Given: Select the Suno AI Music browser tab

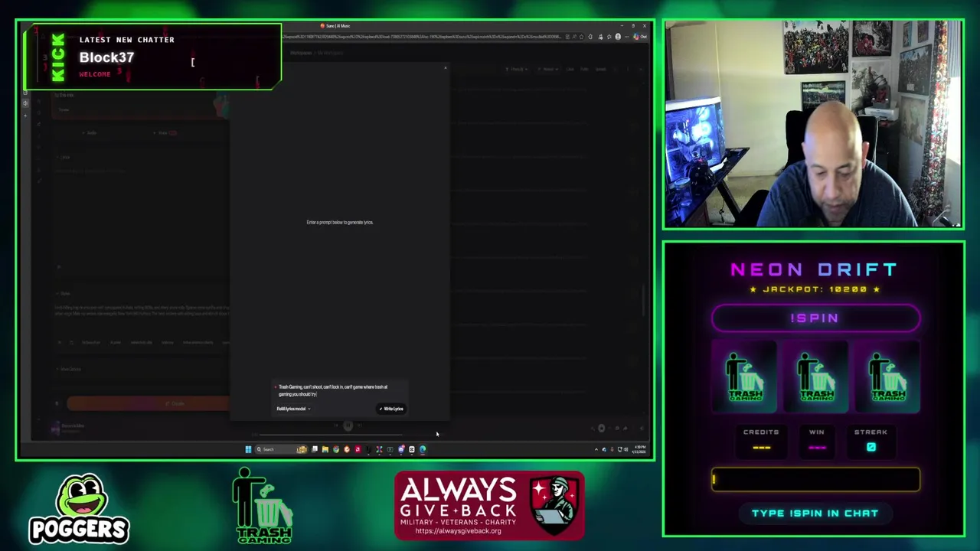Looking at the screenshot, I should [x=335, y=26].
